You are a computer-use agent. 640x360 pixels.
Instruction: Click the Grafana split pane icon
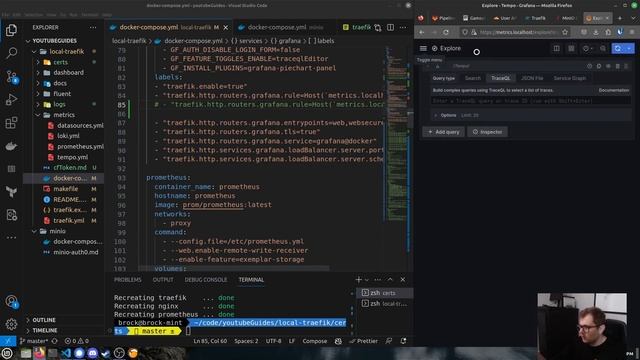point(556,49)
